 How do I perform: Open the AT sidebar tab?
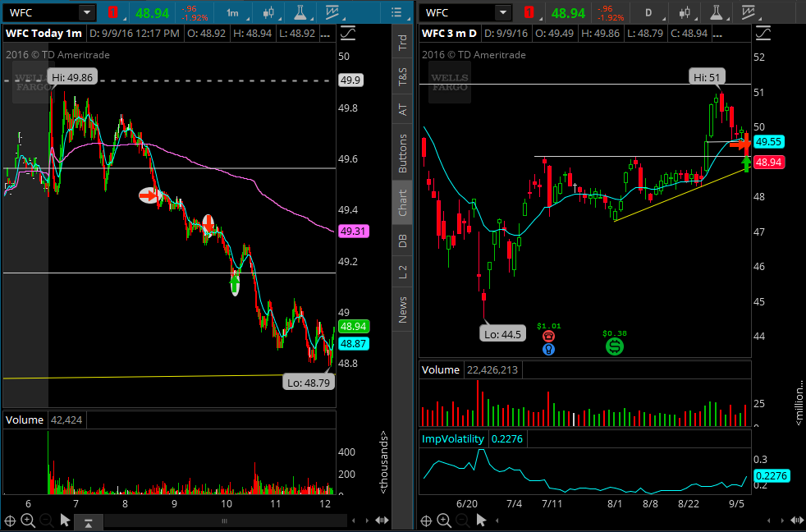coord(402,109)
